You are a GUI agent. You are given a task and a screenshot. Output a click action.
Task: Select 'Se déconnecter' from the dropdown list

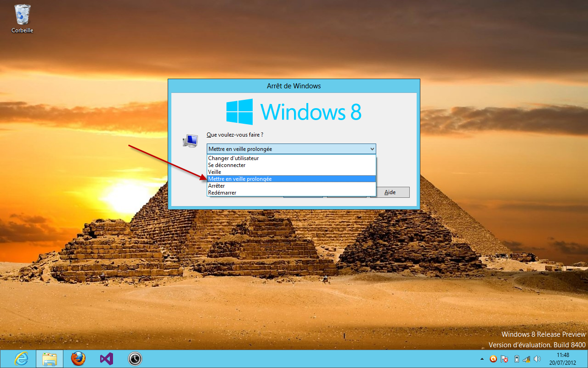click(291, 165)
